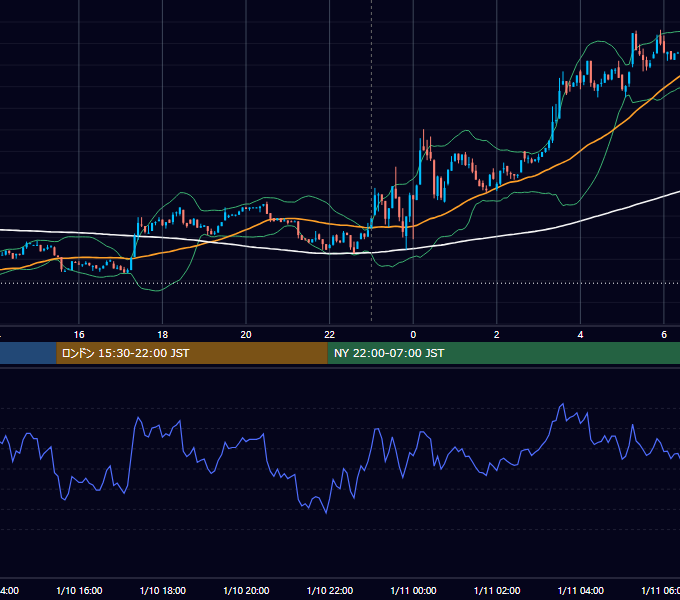Click the 1/11 02:00 time label
Image resolution: width=680 pixels, height=600 pixels.
[497, 590]
